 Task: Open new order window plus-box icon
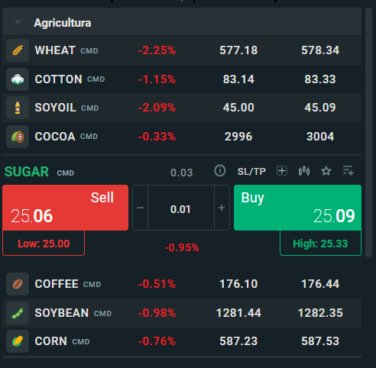click(282, 171)
